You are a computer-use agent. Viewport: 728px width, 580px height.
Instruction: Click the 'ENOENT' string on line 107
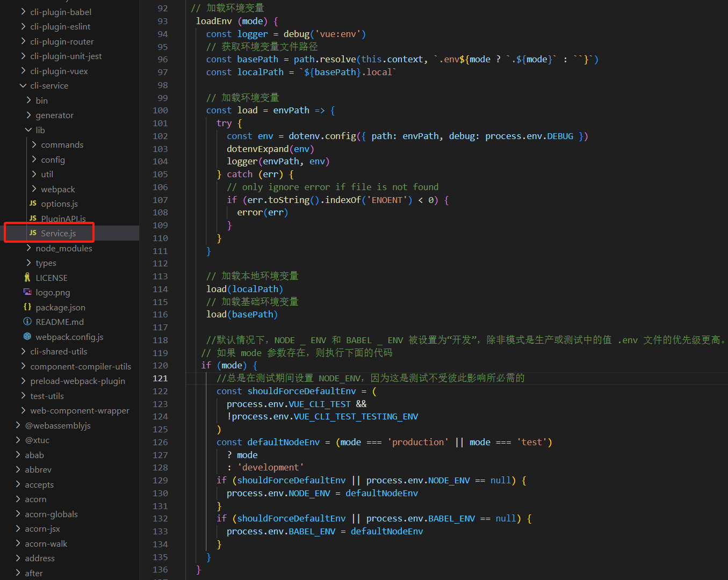[x=387, y=200]
